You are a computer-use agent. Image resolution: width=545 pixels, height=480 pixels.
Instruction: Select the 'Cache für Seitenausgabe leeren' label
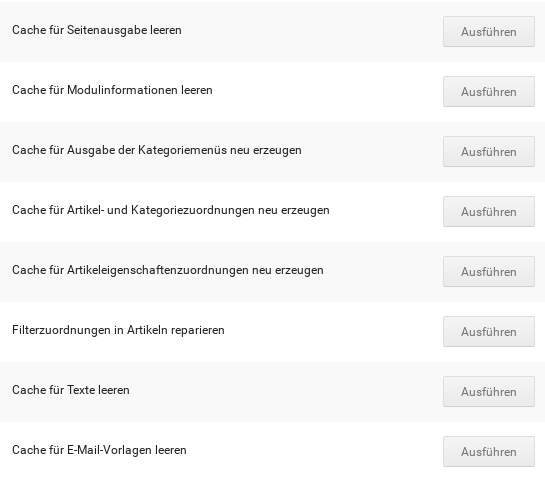pos(97,30)
